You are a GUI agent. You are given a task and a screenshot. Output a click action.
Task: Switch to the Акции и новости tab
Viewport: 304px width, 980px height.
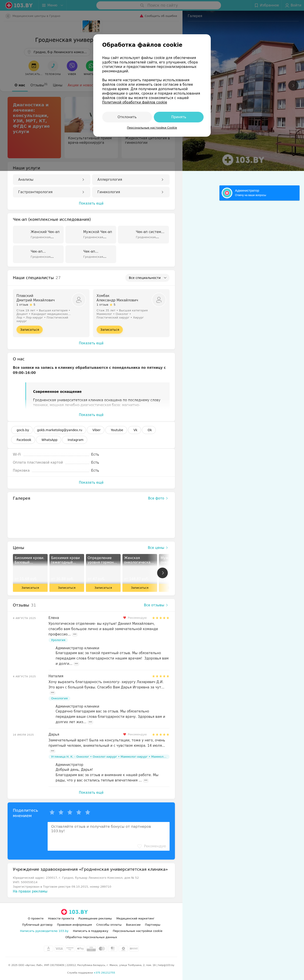(80, 85)
